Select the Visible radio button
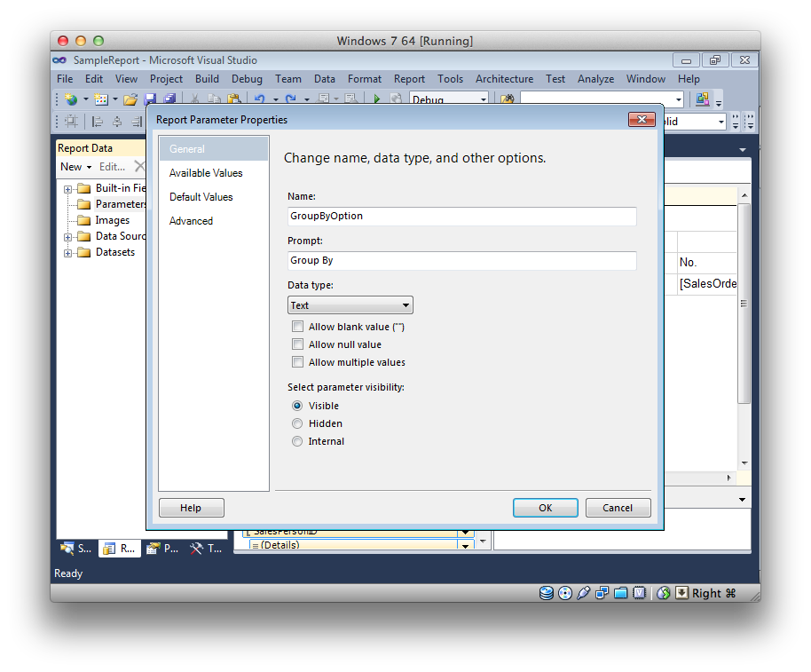Image resolution: width=811 pixels, height=672 pixels. tap(297, 406)
